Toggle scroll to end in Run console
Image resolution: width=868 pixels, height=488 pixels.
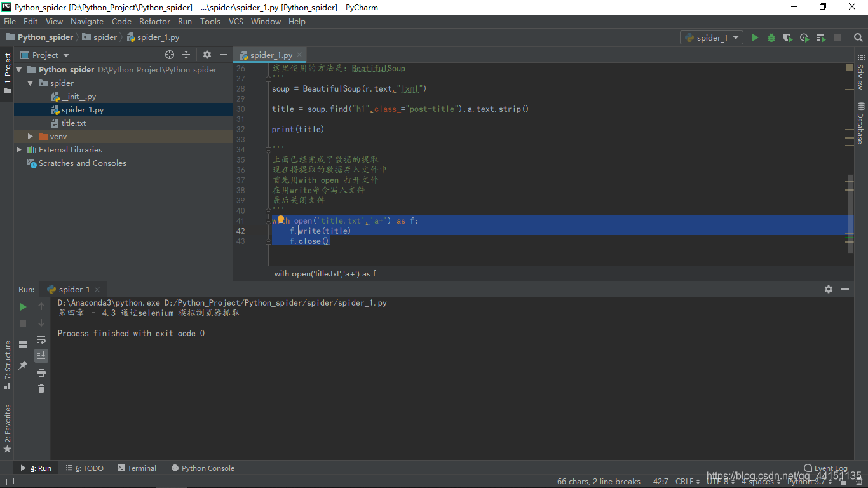[41, 356]
